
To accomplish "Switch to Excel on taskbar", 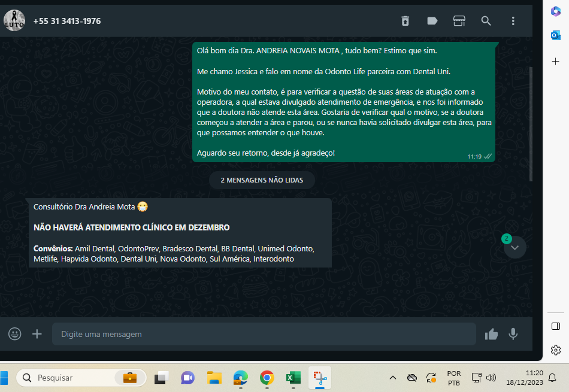I will click(293, 378).
